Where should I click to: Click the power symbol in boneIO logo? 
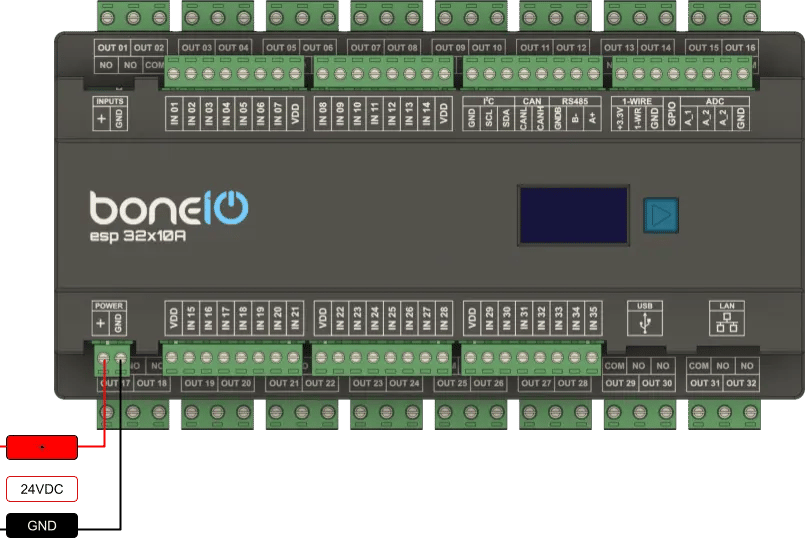pos(232,207)
